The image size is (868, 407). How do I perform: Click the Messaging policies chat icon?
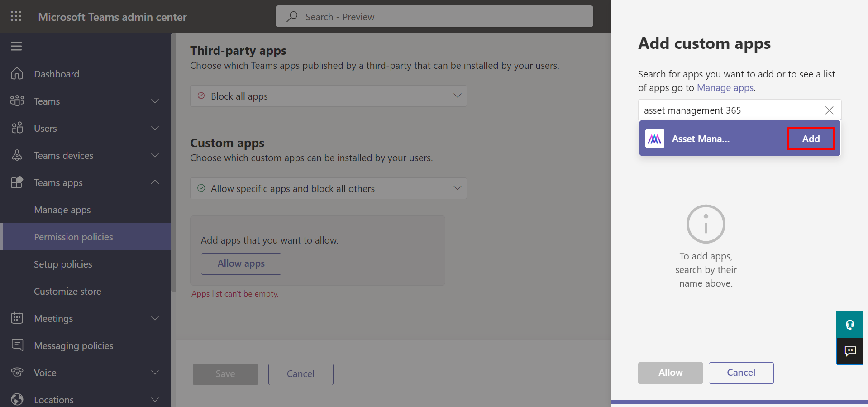pos(17,345)
